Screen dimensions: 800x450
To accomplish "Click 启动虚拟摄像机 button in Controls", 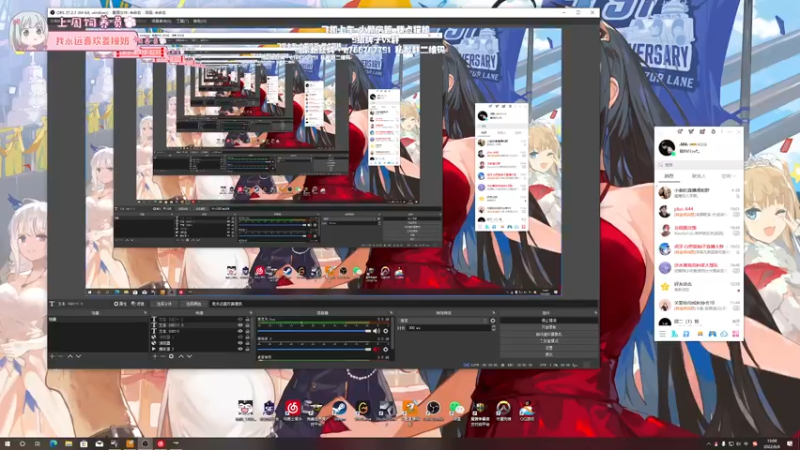I will point(549,334).
